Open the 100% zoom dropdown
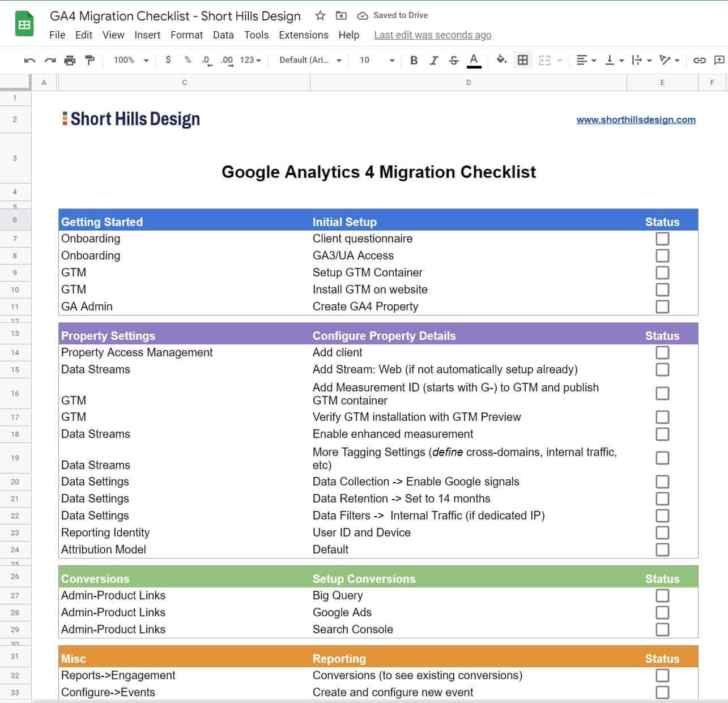Screen dimensions: 728x703 [x=131, y=60]
